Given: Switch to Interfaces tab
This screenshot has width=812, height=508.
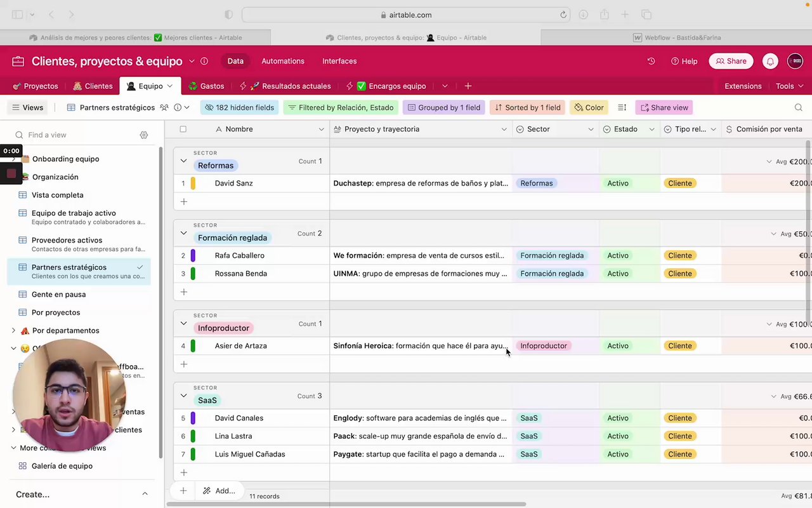Looking at the screenshot, I should click(x=339, y=61).
